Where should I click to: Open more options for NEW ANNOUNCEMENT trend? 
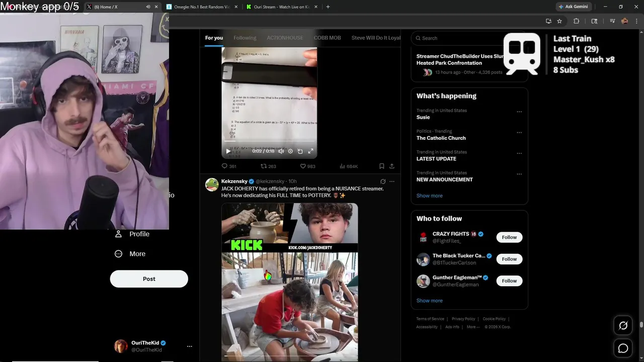[519, 174]
